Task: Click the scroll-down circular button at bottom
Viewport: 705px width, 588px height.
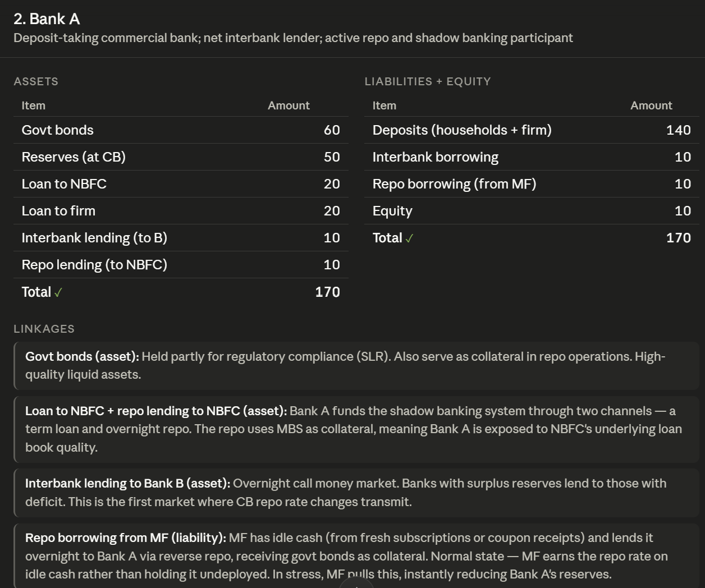Action: [x=356, y=584]
